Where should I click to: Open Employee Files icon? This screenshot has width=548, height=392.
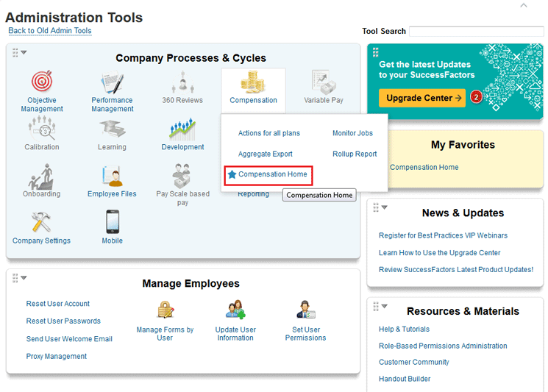[x=113, y=177]
